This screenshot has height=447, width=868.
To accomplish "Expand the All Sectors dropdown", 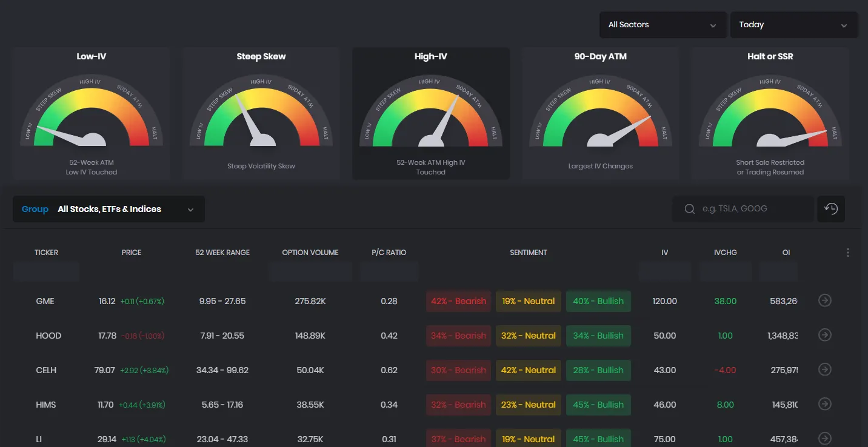I will (x=663, y=25).
